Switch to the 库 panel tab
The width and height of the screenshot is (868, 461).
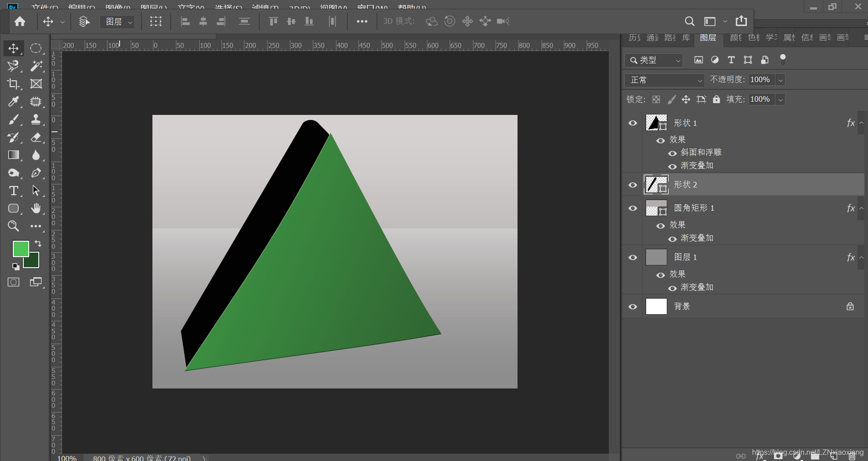click(686, 38)
